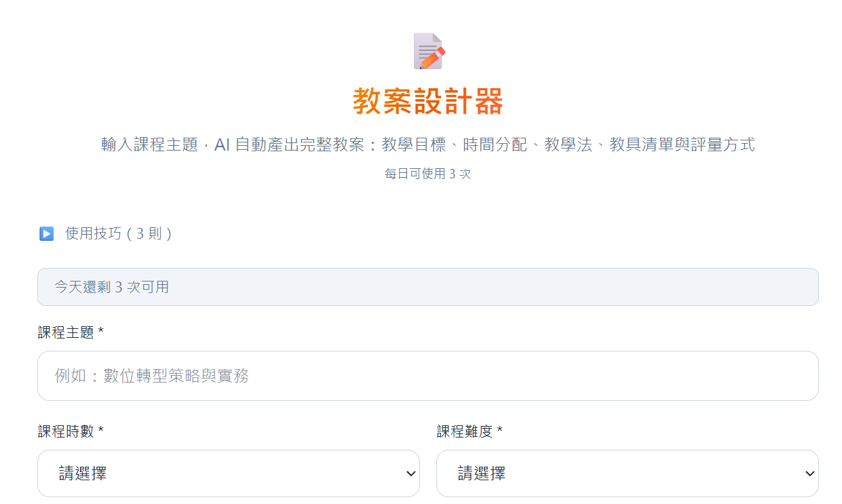Click the 課程時數 field label
842x504 pixels.
[65, 431]
